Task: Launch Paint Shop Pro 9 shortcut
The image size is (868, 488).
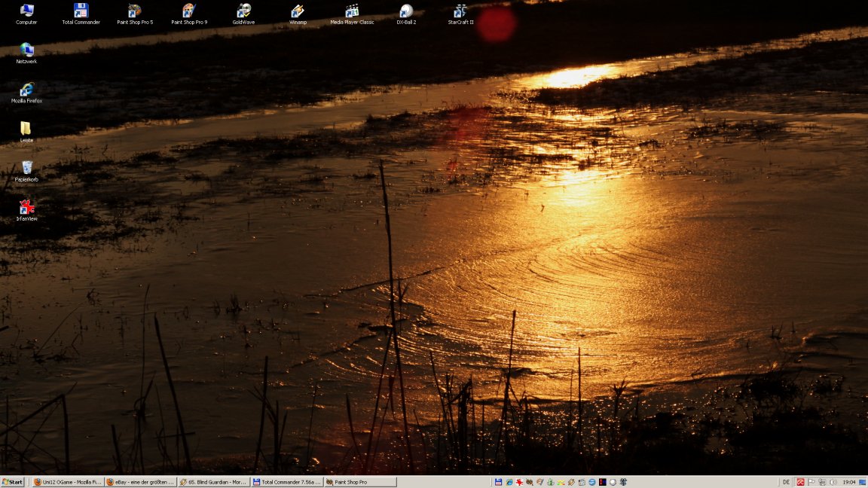Action: 189,14
